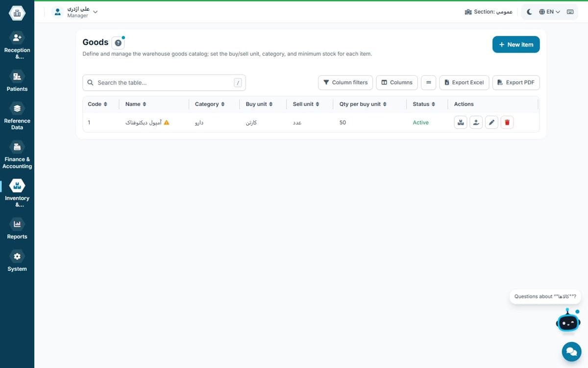
Task: Open the keyboard shortcuts icon in header
Action: click(x=570, y=12)
